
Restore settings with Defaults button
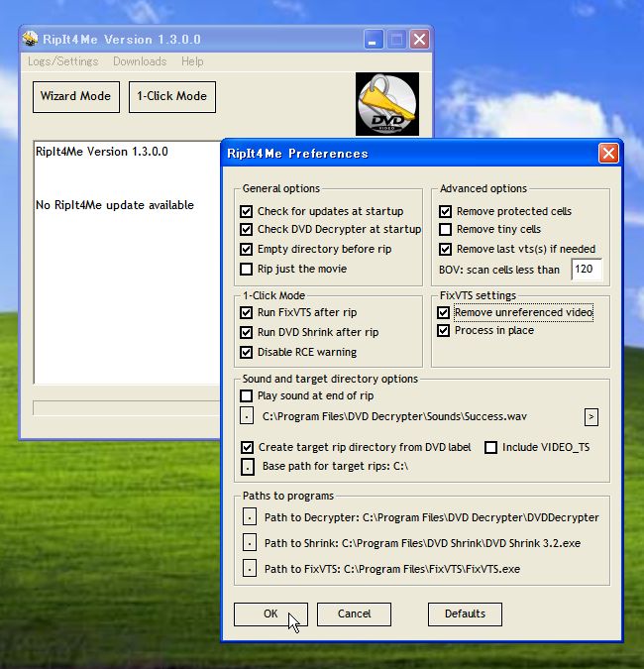[x=465, y=613]
